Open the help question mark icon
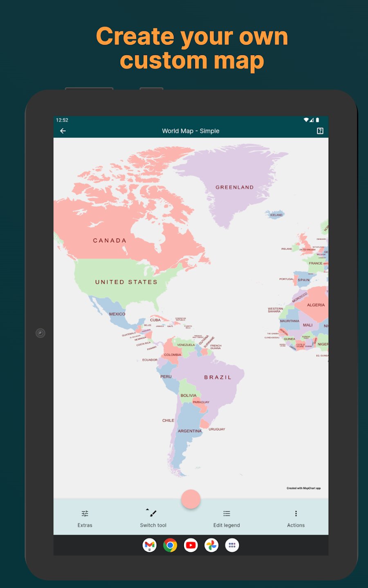This screenshot has width=368, height=588. [x=319, y=131]
